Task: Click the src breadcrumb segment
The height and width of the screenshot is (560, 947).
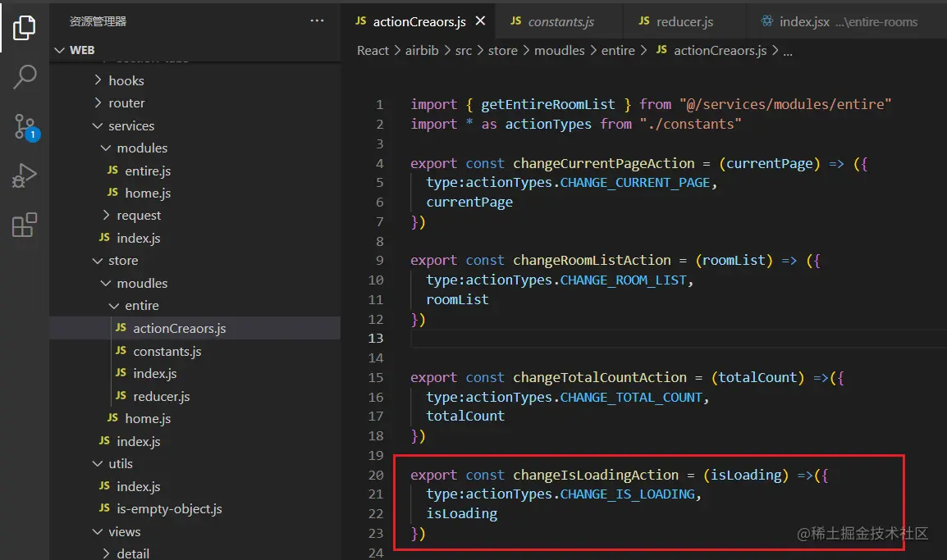Action: (x=463, y=51)
